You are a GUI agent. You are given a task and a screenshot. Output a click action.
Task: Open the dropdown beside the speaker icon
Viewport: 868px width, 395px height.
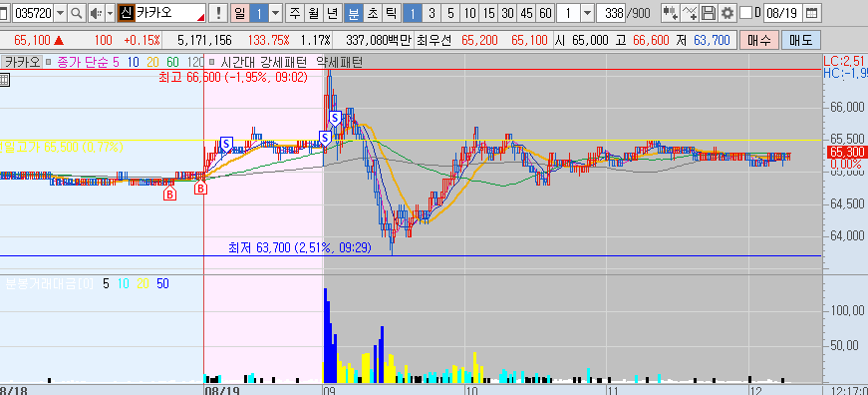click(x=110, y=13)
